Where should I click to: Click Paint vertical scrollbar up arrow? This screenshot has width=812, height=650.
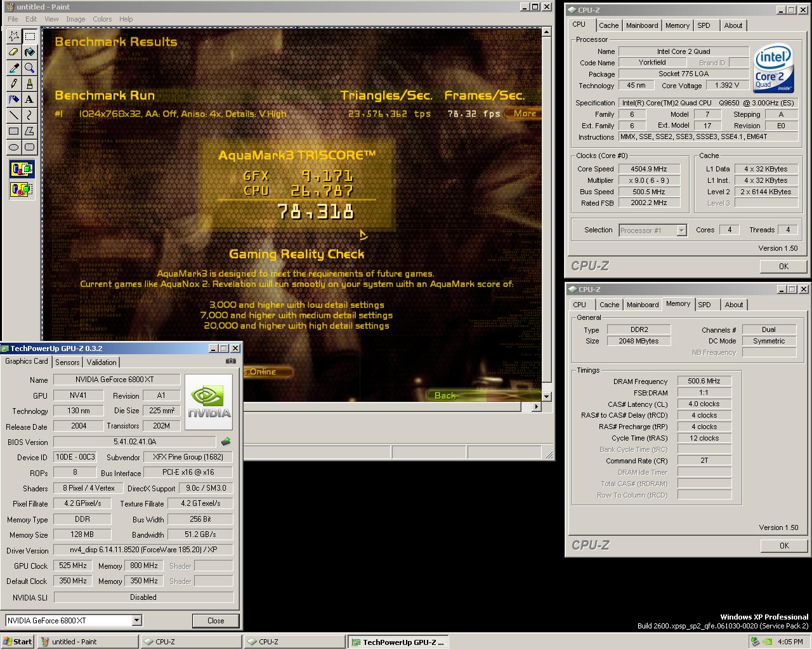(547, 31)
